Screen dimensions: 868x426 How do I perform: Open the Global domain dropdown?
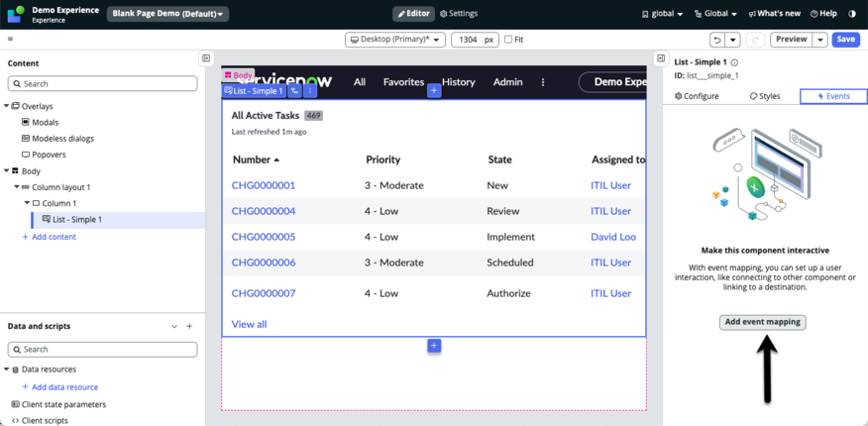tap(715, 14)
